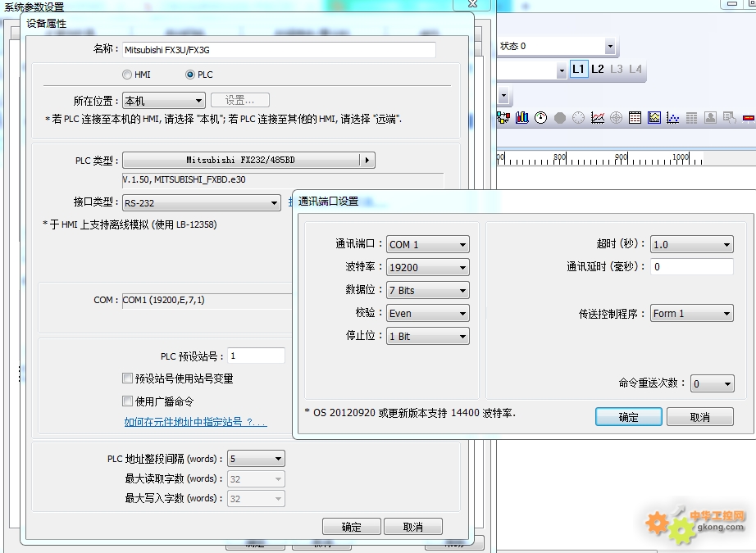Click the grayed circular target plot icon
This screenshot has height=553, width=756.
[x=616, y=117]
